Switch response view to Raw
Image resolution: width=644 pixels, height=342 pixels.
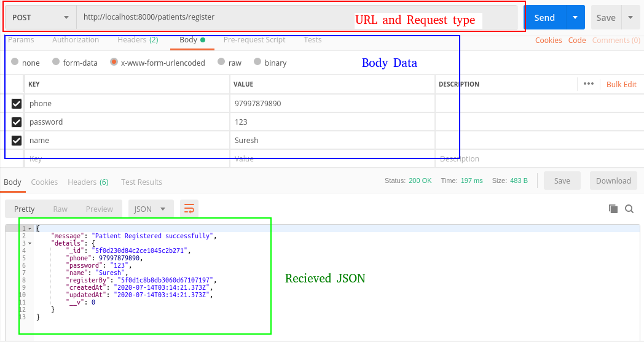tap(60, 209)
